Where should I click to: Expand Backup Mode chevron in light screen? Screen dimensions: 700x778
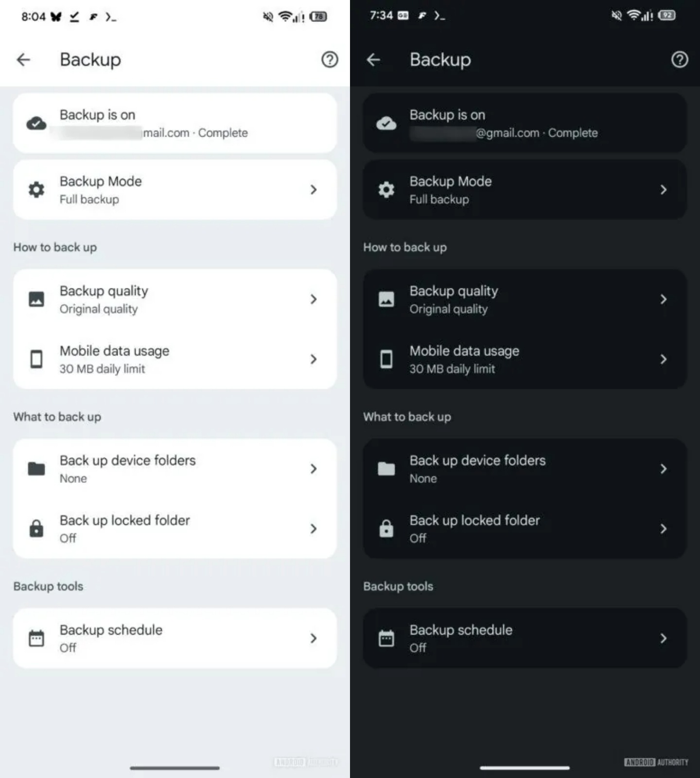coord(314,190)
